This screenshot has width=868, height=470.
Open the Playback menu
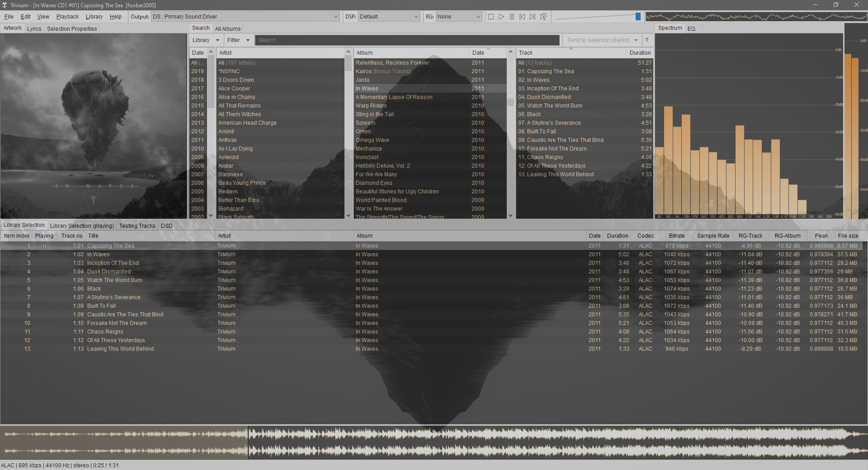(x=67, y=17)
